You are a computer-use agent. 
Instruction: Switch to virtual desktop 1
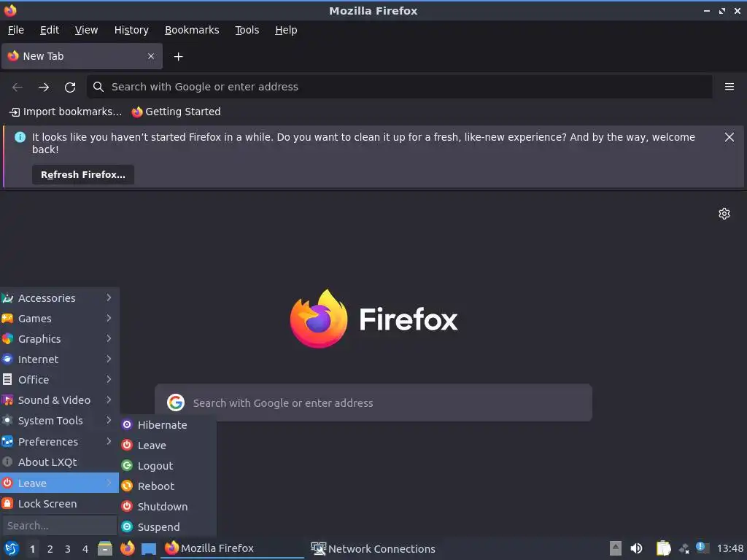coord(32,549)
